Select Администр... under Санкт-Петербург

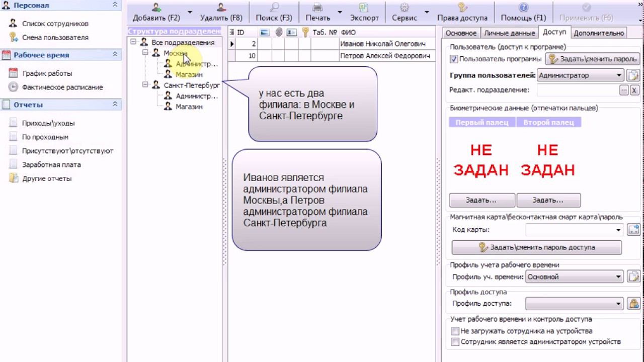197,96
